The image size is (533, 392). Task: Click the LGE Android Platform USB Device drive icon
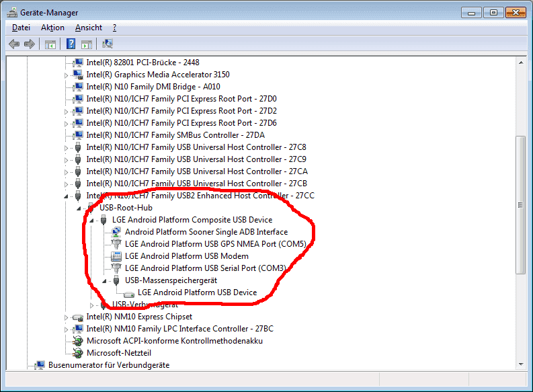tap(129, 293)
